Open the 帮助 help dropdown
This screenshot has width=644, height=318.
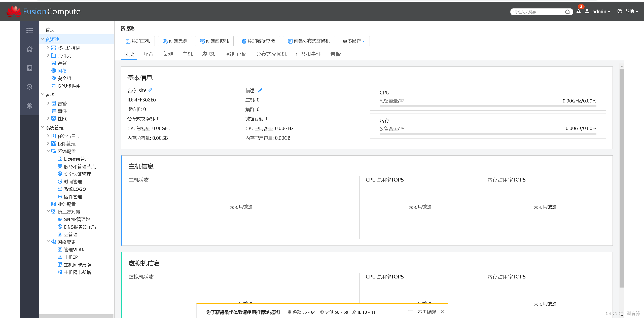631,12
